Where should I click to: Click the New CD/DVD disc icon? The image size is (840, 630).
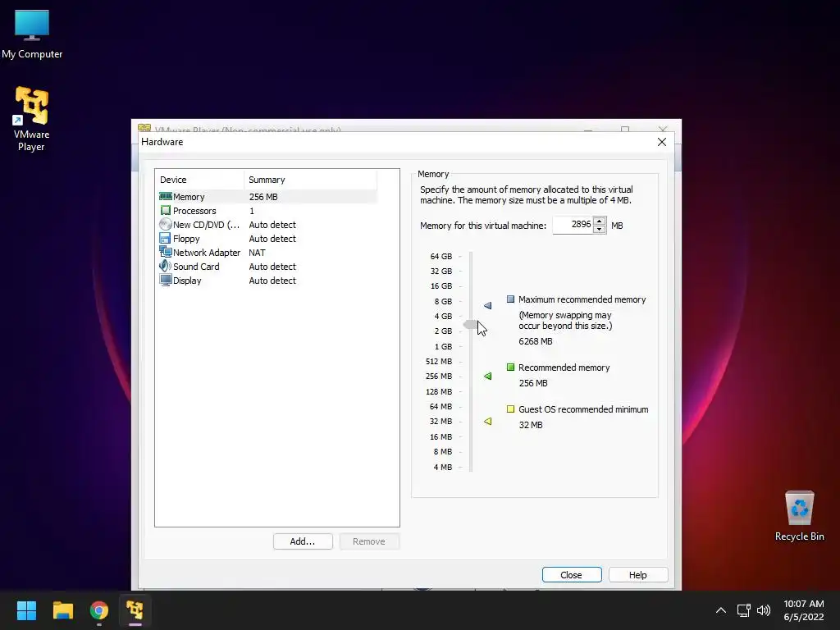click(166, 225)
